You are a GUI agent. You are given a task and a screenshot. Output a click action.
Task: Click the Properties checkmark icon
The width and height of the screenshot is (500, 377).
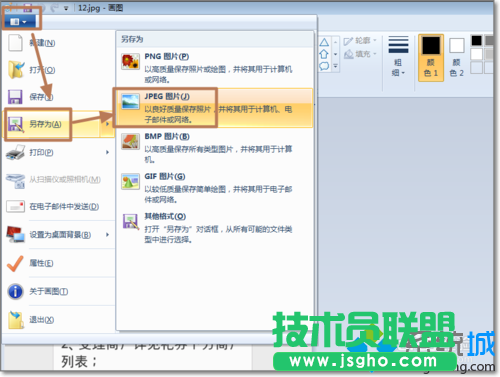15,263
